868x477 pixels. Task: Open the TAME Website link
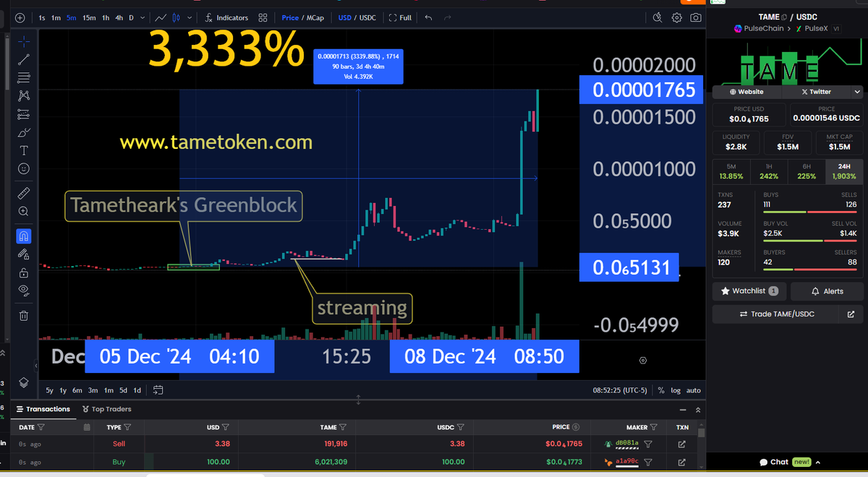(746, 92)
